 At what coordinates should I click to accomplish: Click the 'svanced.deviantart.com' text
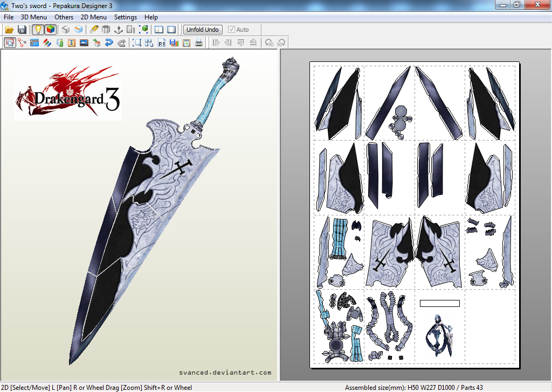click(225, 372)
